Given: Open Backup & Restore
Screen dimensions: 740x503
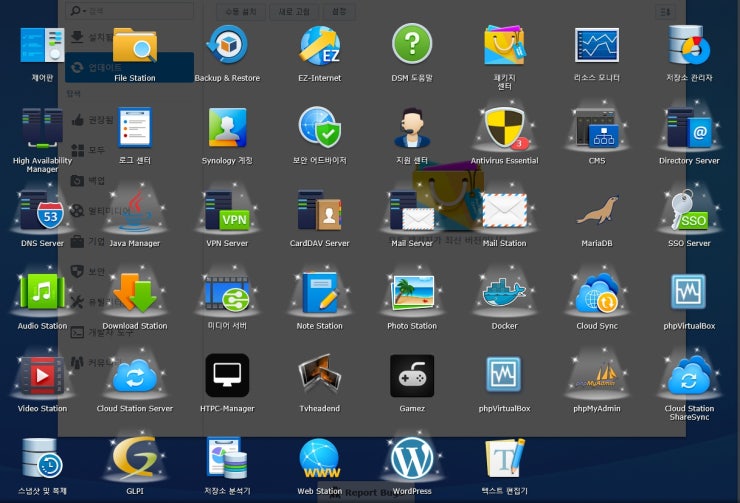Looking at the screenshot, I should [227, 46].
